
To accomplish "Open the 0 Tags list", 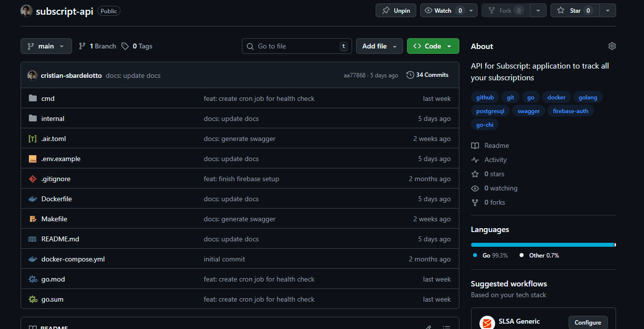I will click(x=137, y=46).
